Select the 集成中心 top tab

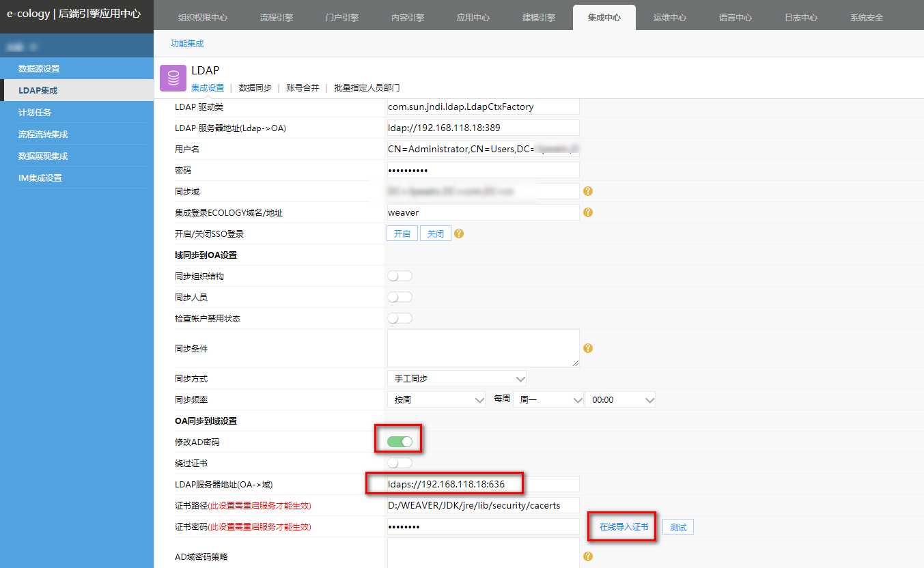pyautogui.click(x=604, y=18)
